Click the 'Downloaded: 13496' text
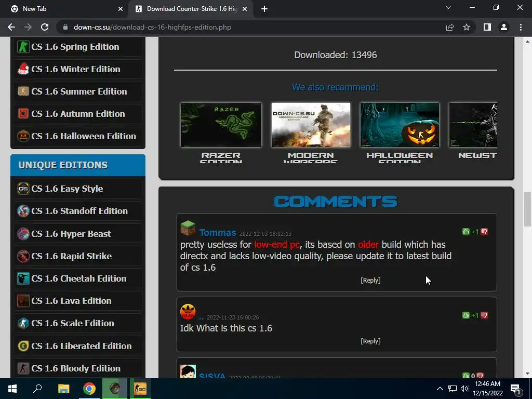 [336, 55]
